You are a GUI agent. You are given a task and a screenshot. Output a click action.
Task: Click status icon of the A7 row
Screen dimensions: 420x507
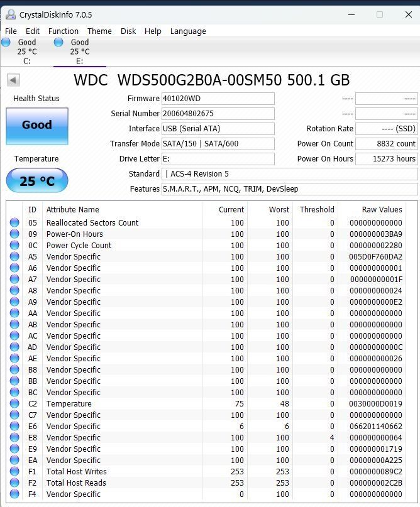tap(14, 279)
